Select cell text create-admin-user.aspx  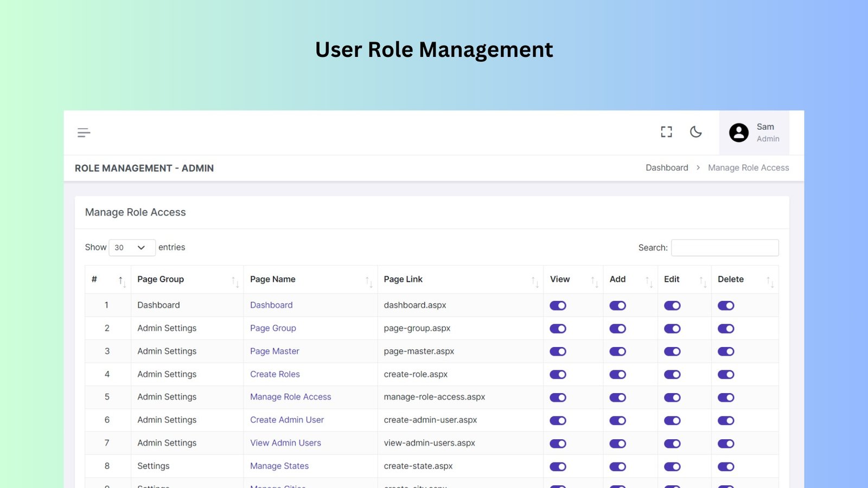click(x=430, y=420)
